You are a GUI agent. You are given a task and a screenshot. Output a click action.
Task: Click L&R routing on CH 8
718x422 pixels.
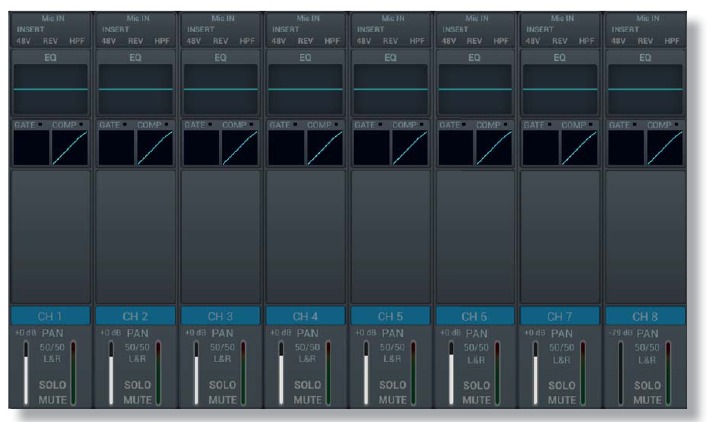pos(647,360)
